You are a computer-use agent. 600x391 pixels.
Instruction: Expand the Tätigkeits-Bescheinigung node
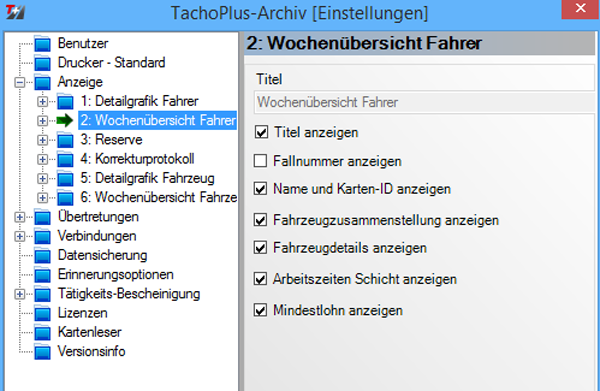[x=20, y=294]
